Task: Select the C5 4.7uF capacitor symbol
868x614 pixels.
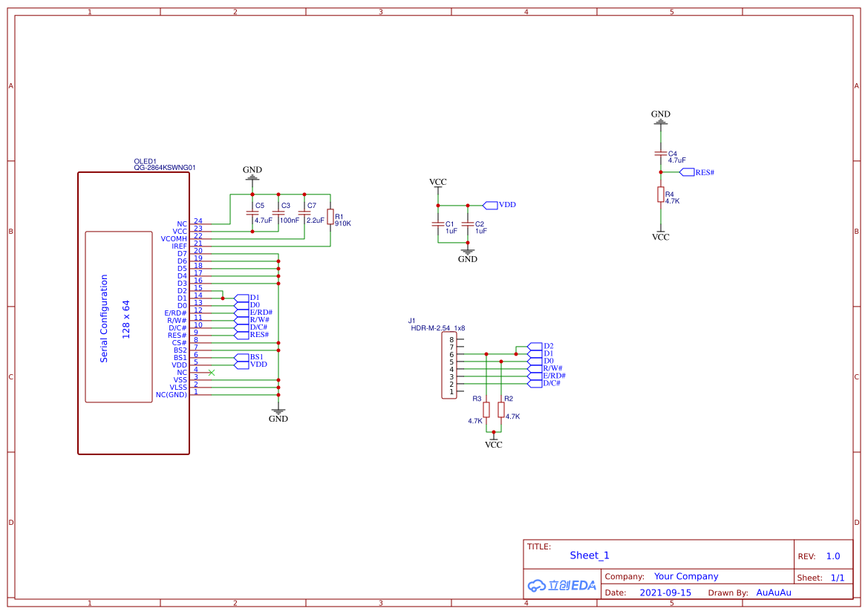Action: 252,213
